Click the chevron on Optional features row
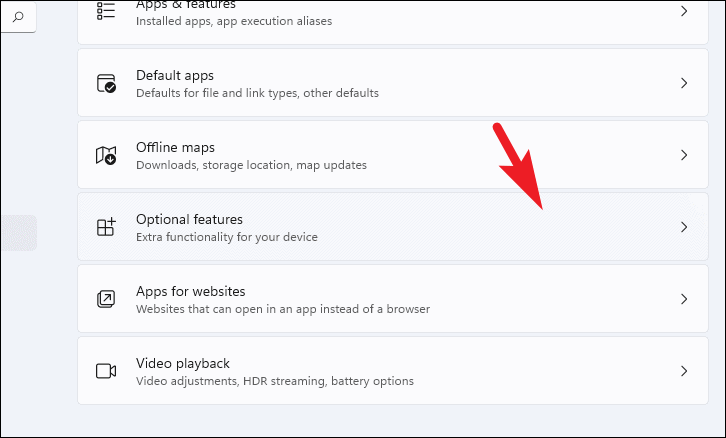This screenshot has width=726, height=438. [x=684, y=227]
